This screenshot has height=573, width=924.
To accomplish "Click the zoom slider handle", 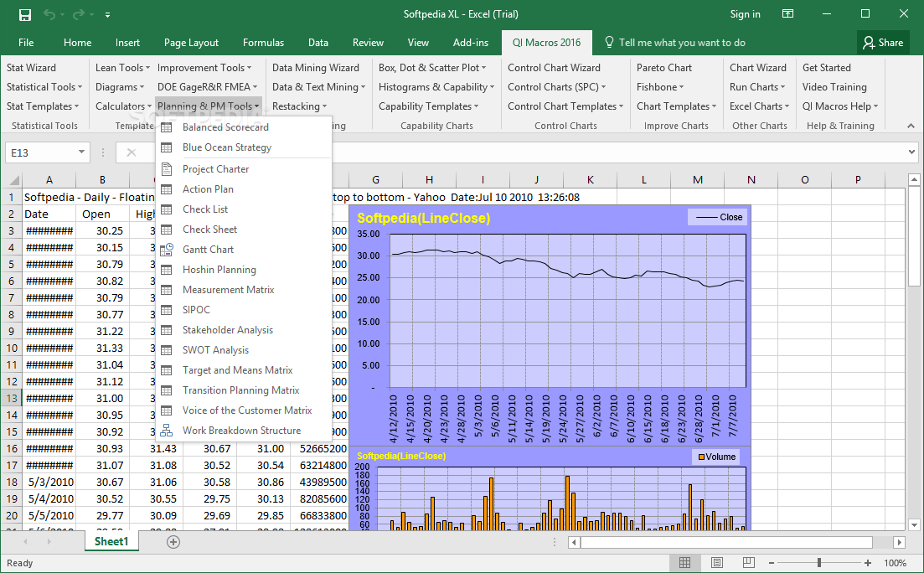I will tap(819, 563).
